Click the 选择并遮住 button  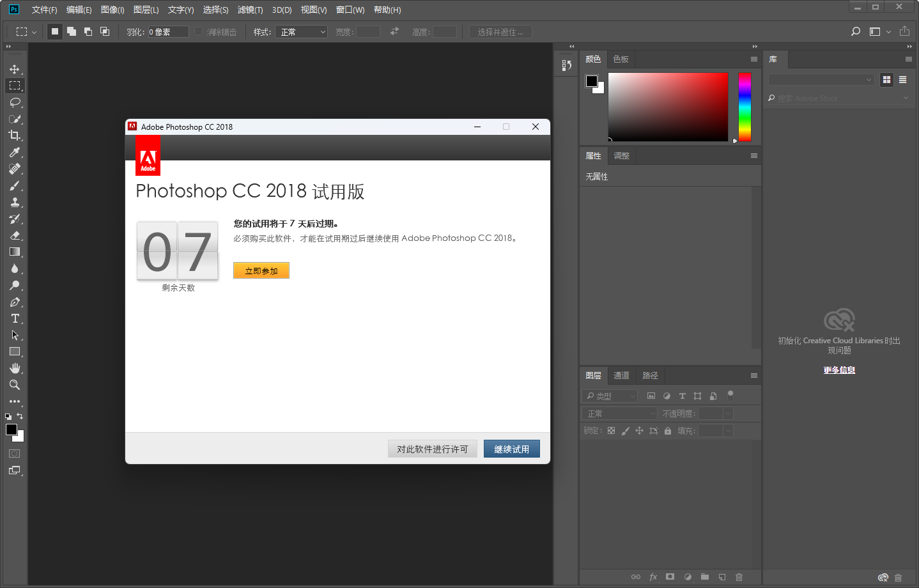coord(500,32)
